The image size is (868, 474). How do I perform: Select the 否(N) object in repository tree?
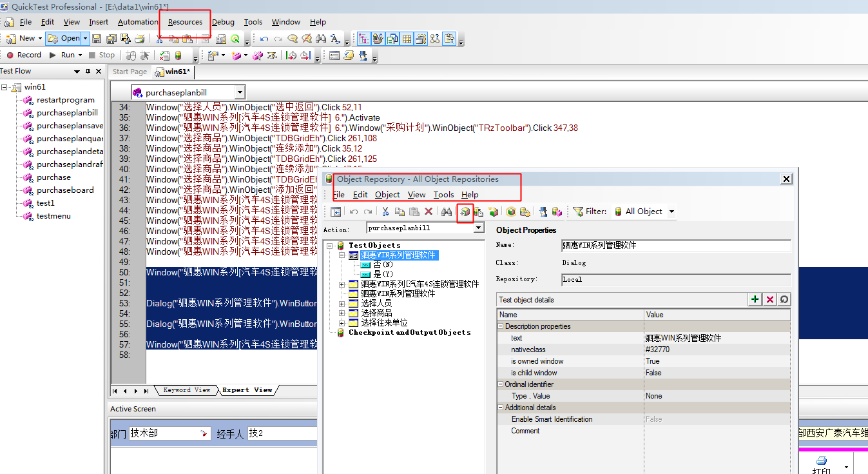(383, 264)
